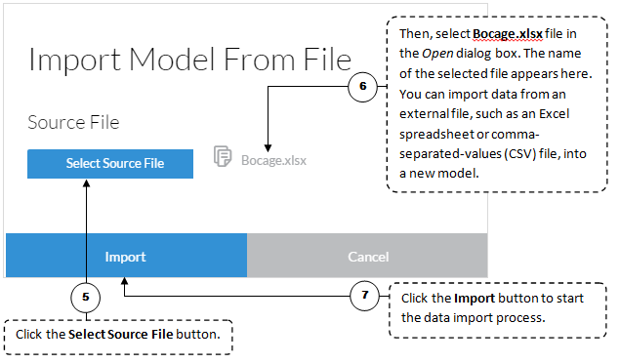The width and height of the screenshot is (620, 364).
Task: Click the arrowhead pointing at Bocage.xlsx
Action: [x=269, y=148]
